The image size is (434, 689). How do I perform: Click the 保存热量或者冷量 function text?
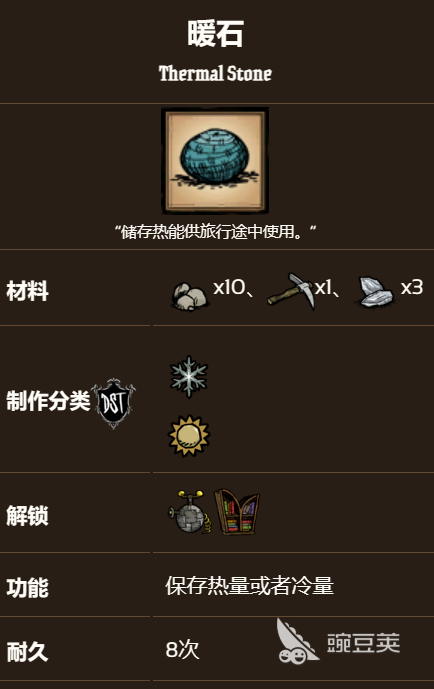[250, 585]
